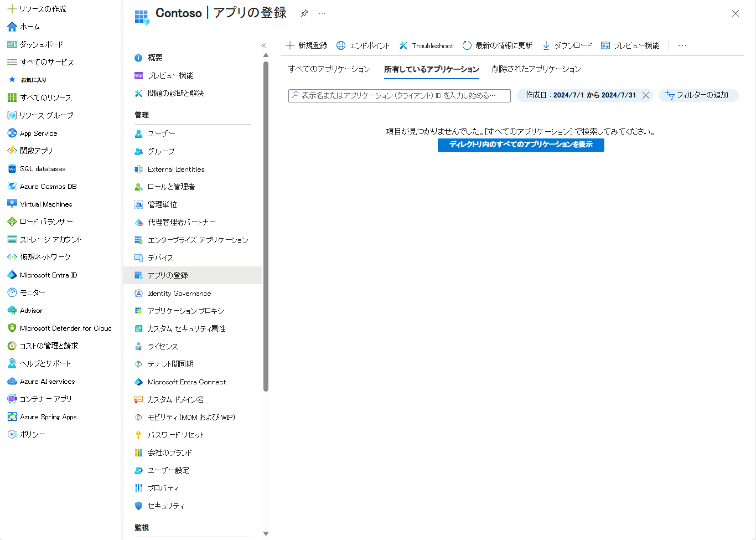
Task: Select the 所有しているアプリケーション tab
Action: [432, 69]
